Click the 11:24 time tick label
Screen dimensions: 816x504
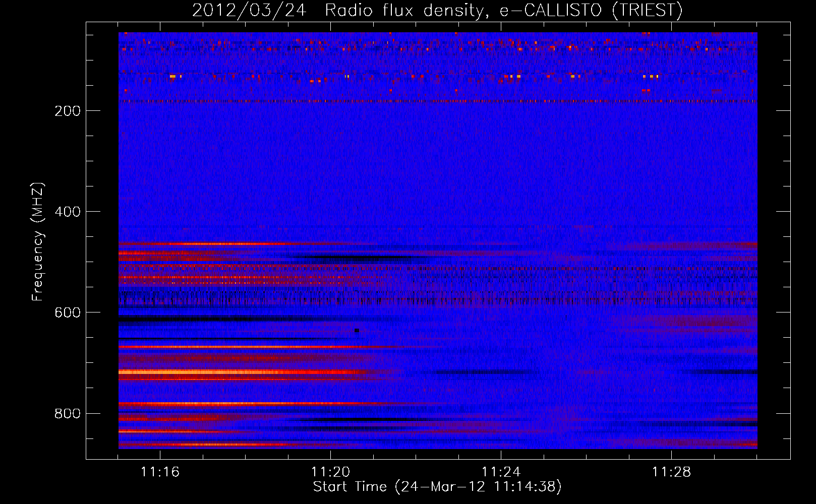[x=501, y=472]
